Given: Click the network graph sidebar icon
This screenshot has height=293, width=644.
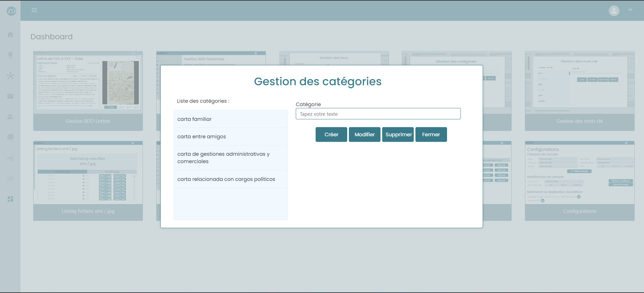Looking at the screenshot, I should (10, 76).
